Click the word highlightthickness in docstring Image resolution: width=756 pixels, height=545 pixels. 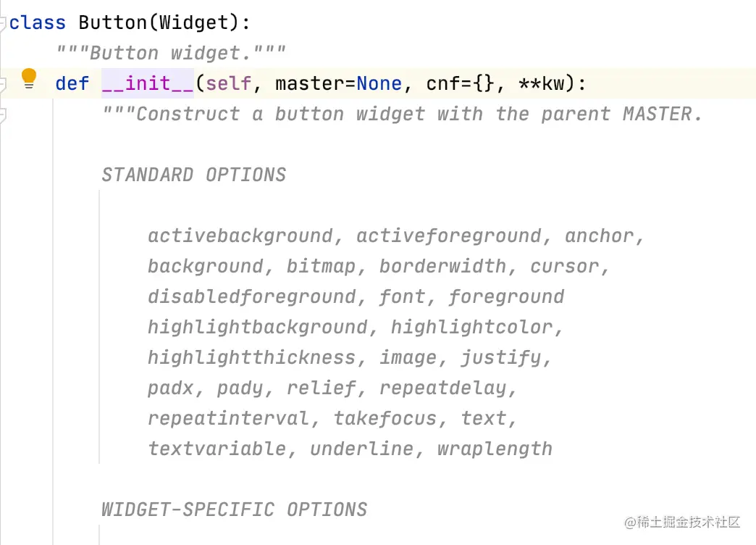pyautogui.click(x=252, y=358)
